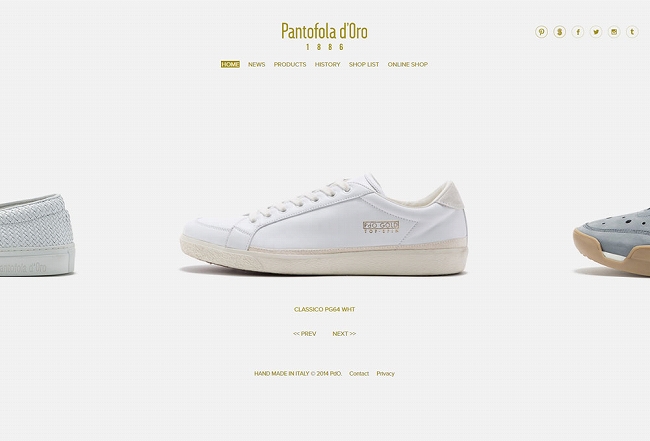Click the CLASSICO PG64 WHT product name
The width and height of the screenshot is (650, 441).
coord(325,310)
